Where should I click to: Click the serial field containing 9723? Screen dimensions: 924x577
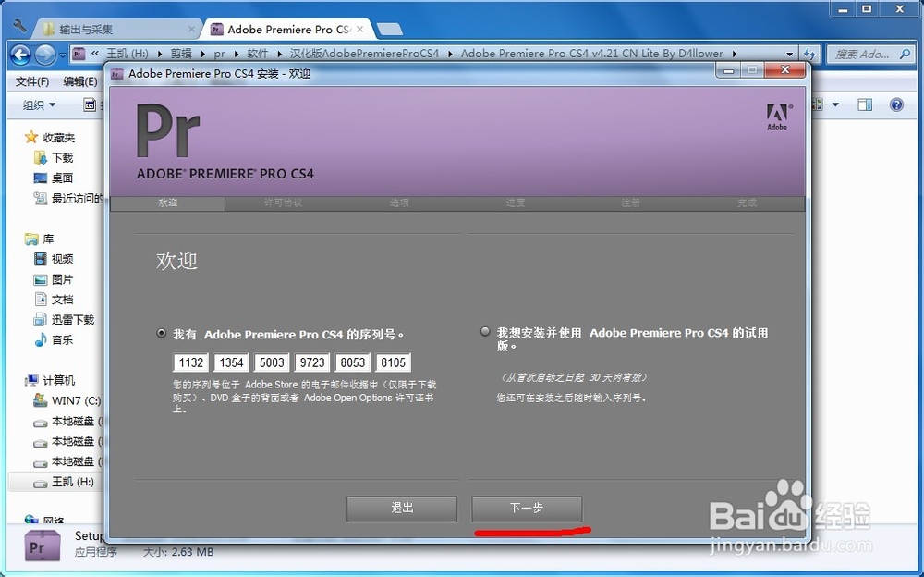click(x=312, y=362)
